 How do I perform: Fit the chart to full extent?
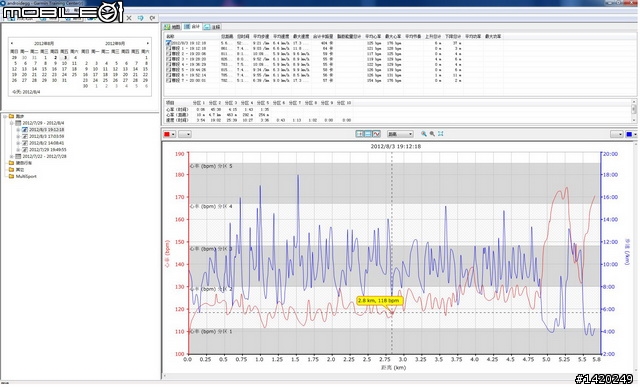pos(441,133)
